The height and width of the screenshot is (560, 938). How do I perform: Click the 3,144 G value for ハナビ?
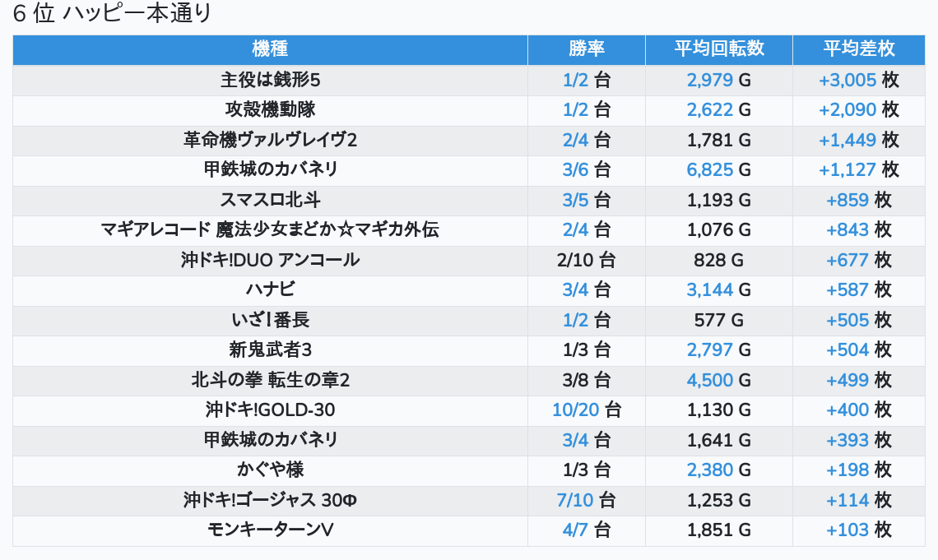click(x=718, y=290)
